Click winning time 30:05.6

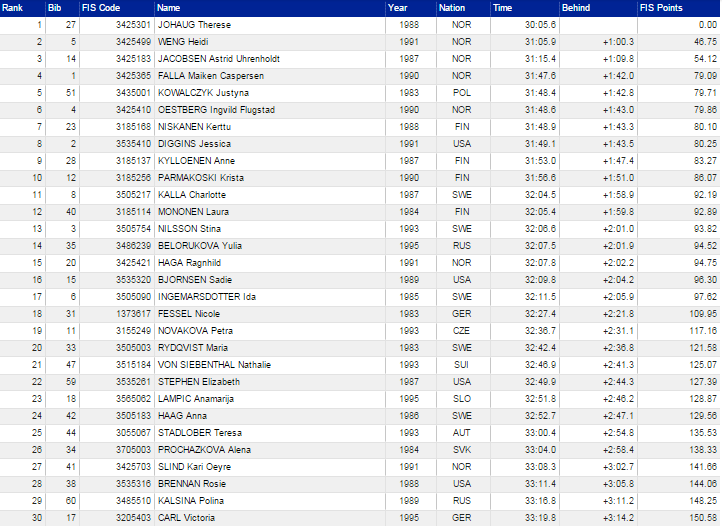[540, 25]
